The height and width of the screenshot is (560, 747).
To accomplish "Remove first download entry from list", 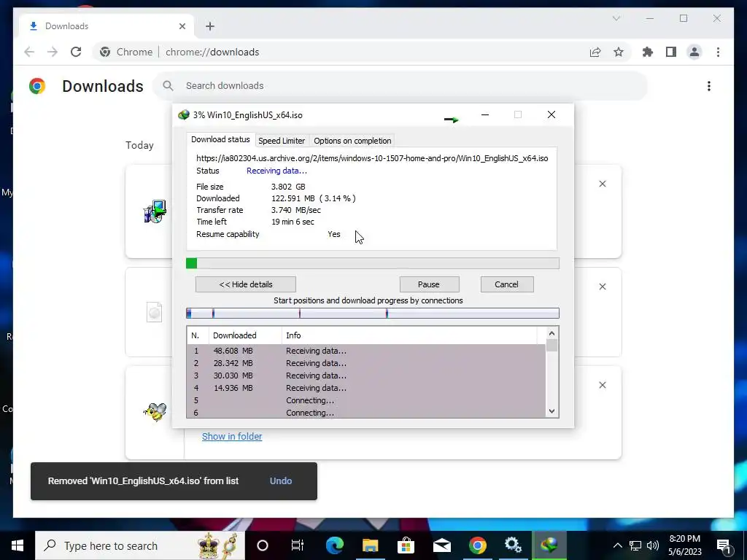I will (x=602, y=184).
